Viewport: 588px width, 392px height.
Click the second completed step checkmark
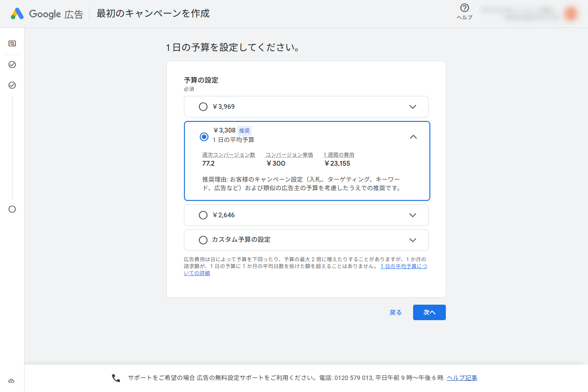(x=12, y=85)
